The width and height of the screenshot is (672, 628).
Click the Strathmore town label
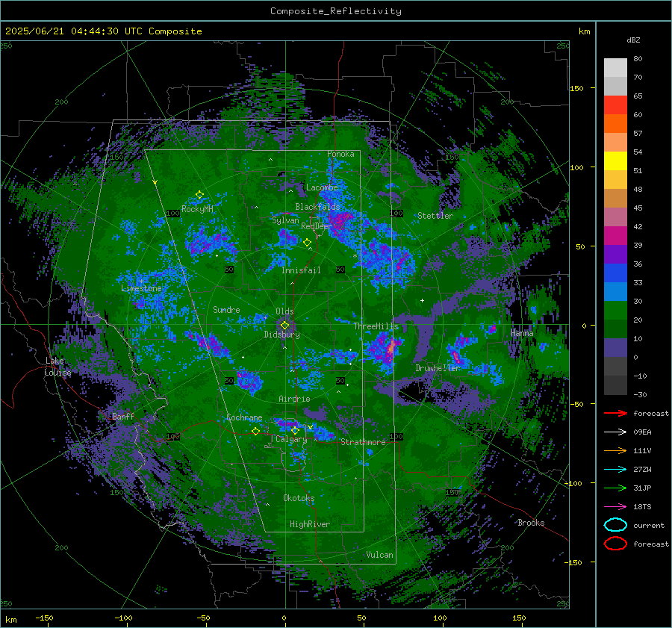point(363,442)
